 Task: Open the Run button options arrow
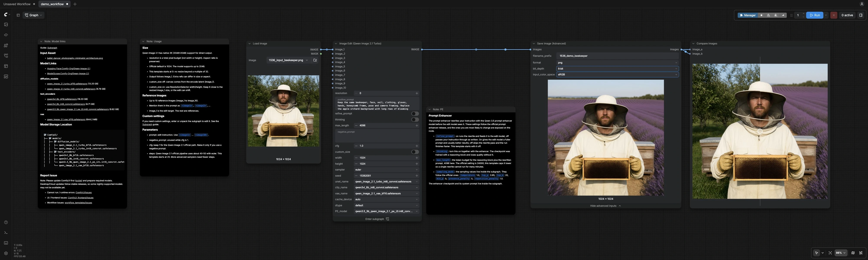click(826, 15)
